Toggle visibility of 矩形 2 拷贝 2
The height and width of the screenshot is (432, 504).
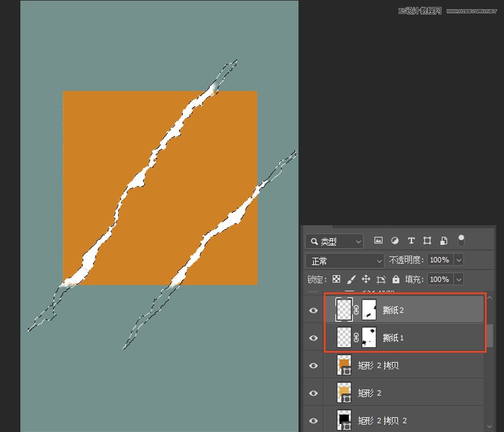[313, 420]
